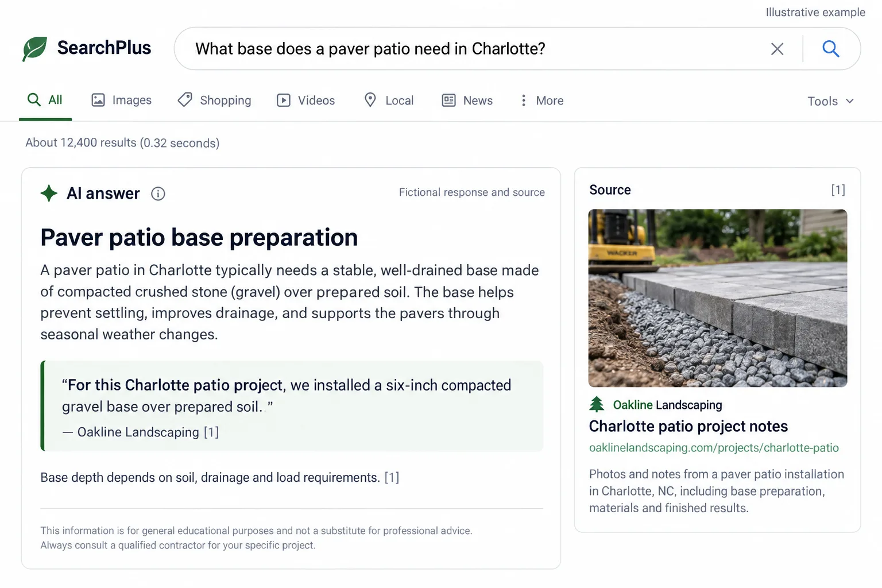Select the All results tab

[x=45, y=100]
